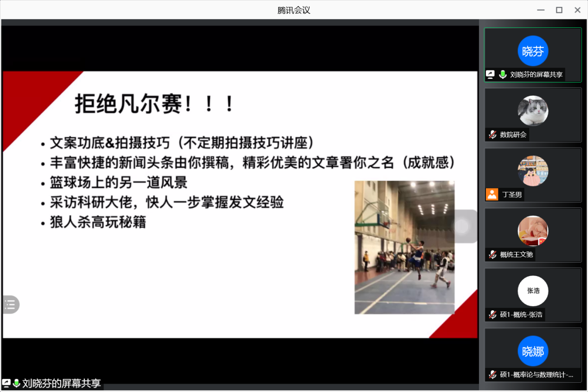Click the 刘晓芬的屏幕共享 label at the bottom left
588x392 pixels.
[x=61, y=384]
